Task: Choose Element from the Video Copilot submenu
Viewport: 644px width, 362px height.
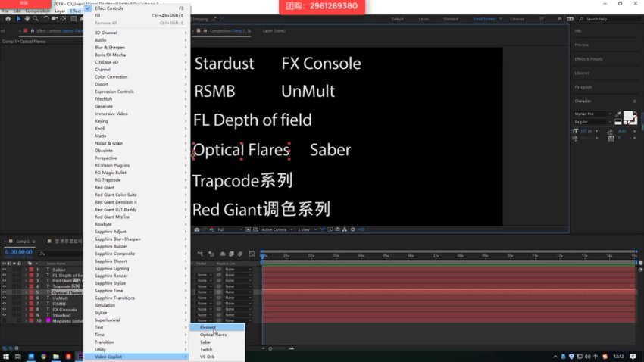Action: (x=217, y=327)
